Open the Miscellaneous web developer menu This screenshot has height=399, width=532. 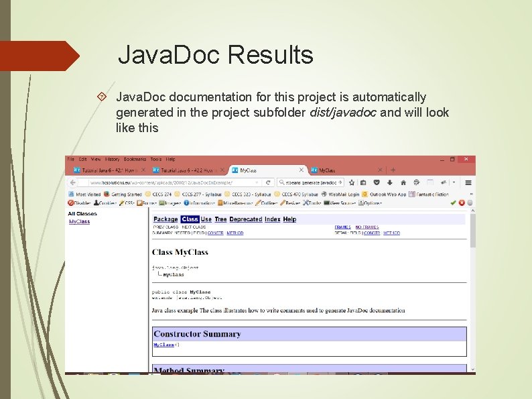(x=235, y=203)
